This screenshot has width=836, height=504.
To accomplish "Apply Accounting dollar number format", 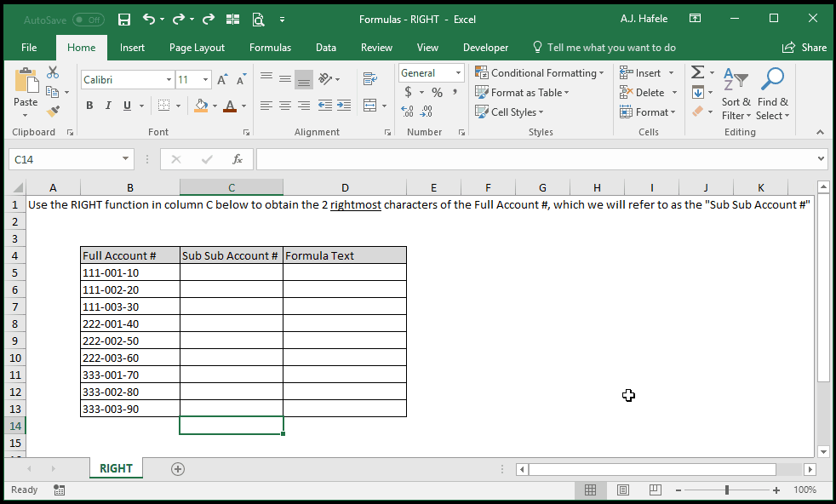I will [408, 92].
